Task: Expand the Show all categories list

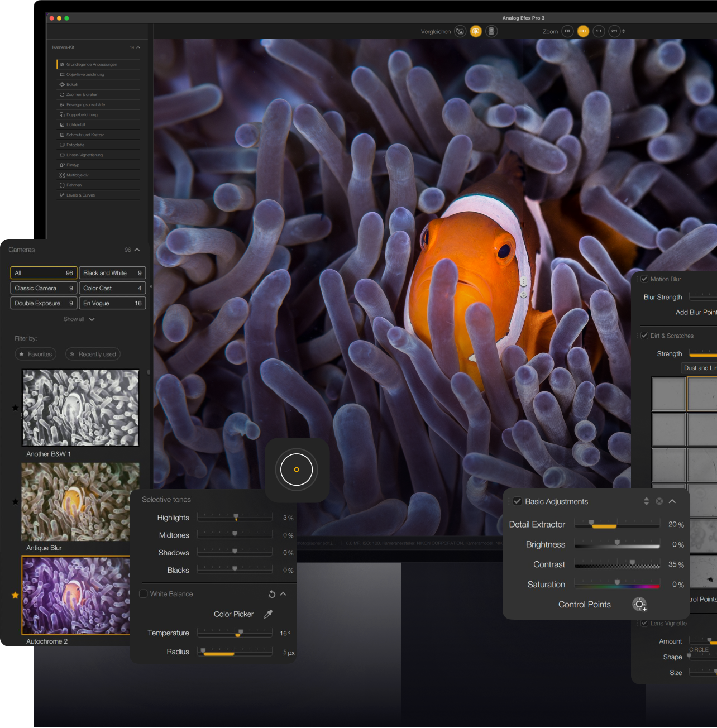Action: (79, 319)
